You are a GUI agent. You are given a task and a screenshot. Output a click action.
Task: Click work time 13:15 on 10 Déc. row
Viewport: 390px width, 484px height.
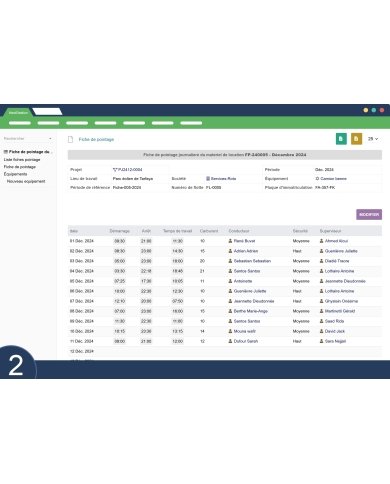click(177, 331)
